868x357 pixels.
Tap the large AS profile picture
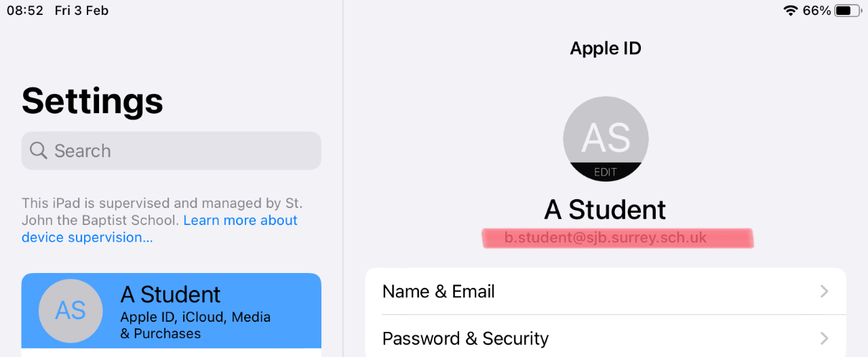tap(606, 139)
